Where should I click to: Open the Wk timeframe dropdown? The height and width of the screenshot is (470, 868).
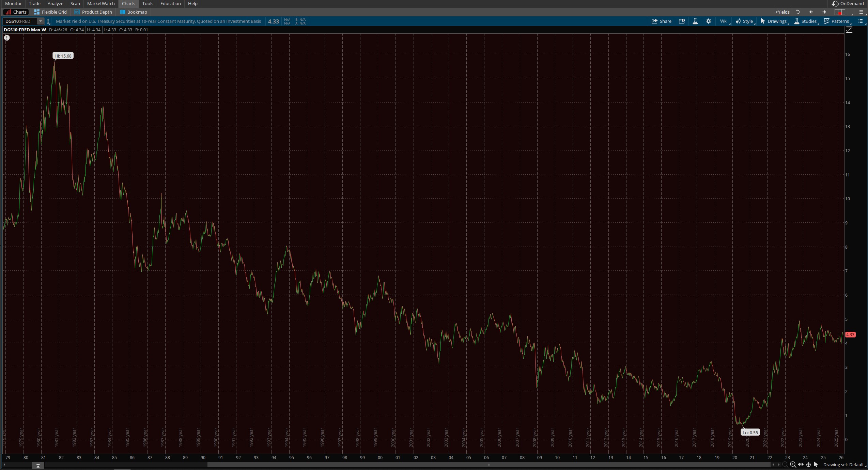pos(724,21)
